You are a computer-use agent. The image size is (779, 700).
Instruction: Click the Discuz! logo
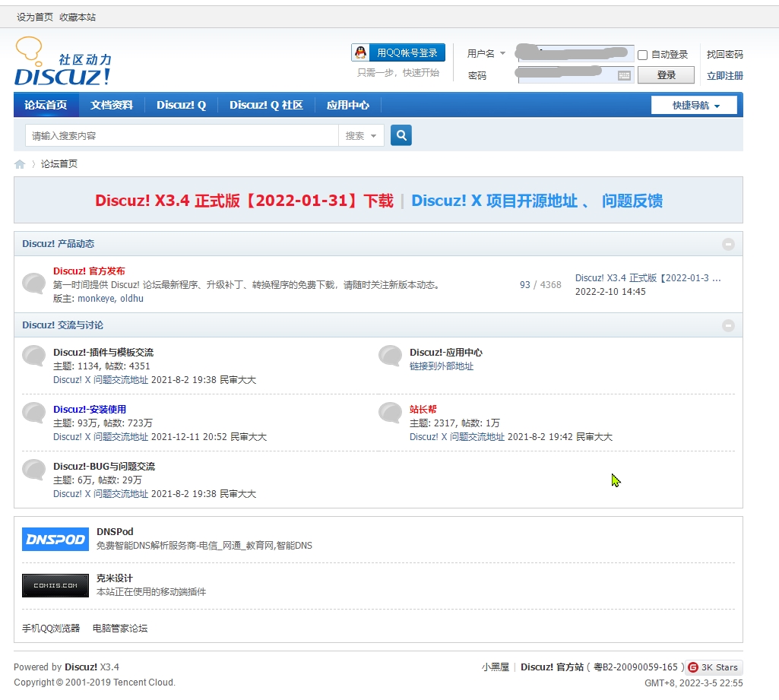pyautogui.click(x=63, y=62)
